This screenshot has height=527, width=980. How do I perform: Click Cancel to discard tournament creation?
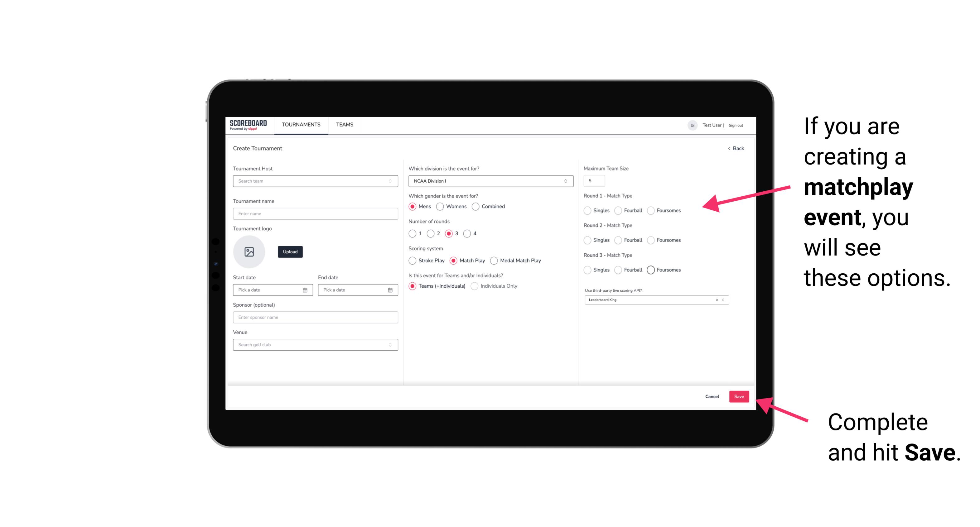pyautogui.click(x=712, y=396)
